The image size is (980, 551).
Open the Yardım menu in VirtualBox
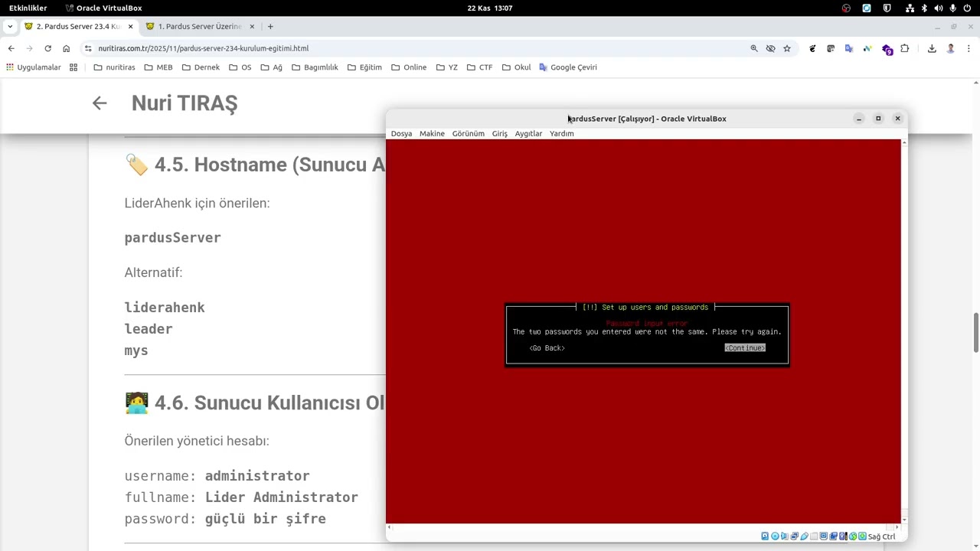(x=561, y=133)
